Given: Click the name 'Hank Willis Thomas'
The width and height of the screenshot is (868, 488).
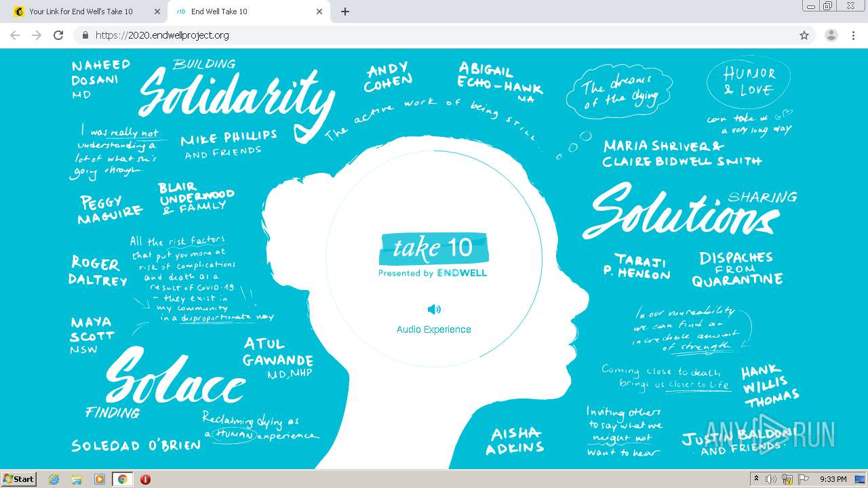Looking at the screenshot, I should [769, 387].
